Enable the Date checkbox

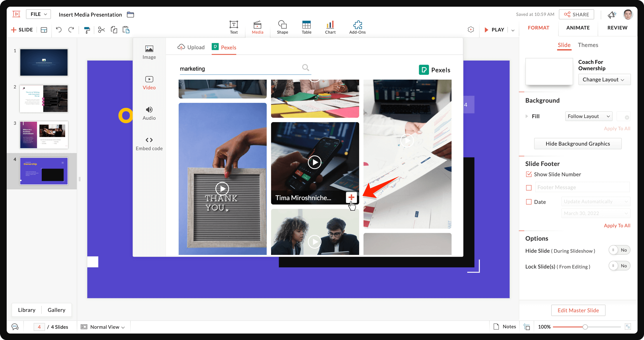pos(529,202)
